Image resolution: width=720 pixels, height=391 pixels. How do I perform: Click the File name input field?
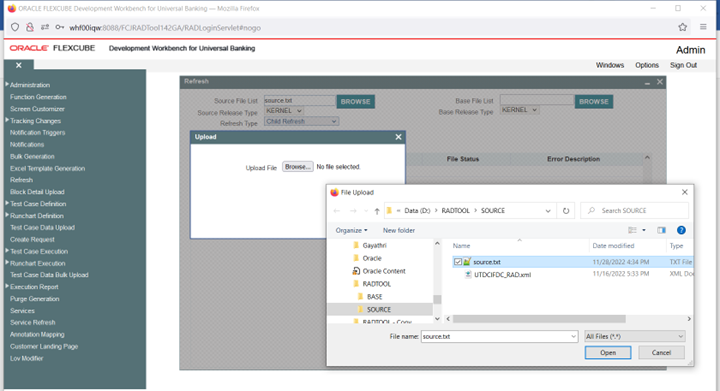coord(495,336)
